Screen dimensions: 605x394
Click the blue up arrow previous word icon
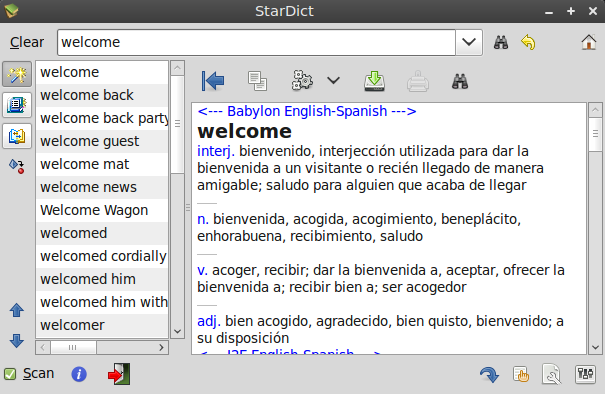[x=17, y=310]
